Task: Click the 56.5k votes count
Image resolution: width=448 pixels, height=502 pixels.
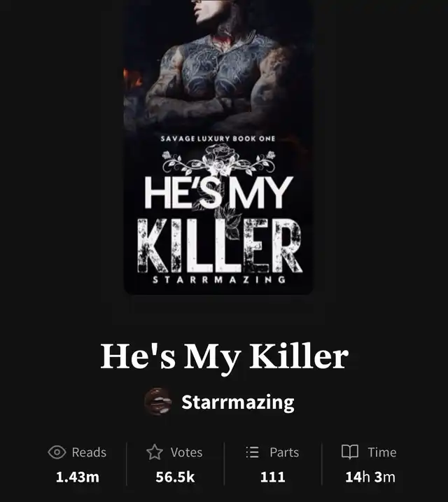Action: [x=175, y=477]
